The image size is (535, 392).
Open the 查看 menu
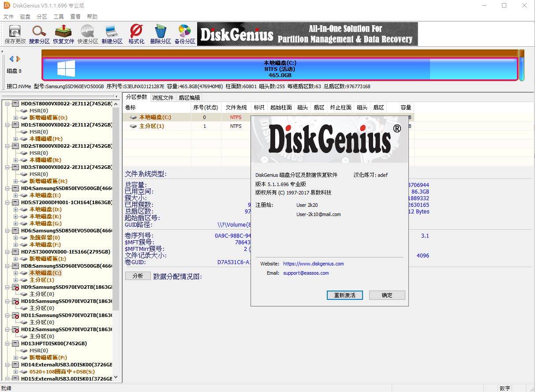(75, 16)
